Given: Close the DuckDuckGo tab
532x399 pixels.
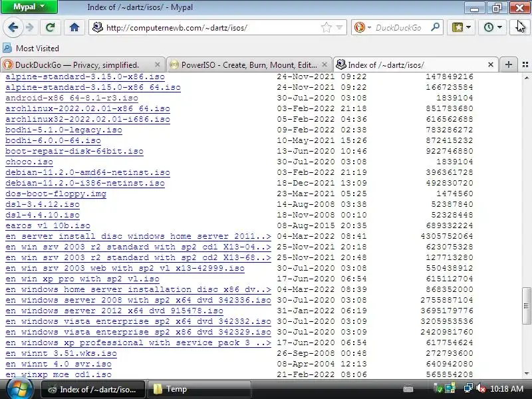Looking at the screenshot, I should point(157,65).
